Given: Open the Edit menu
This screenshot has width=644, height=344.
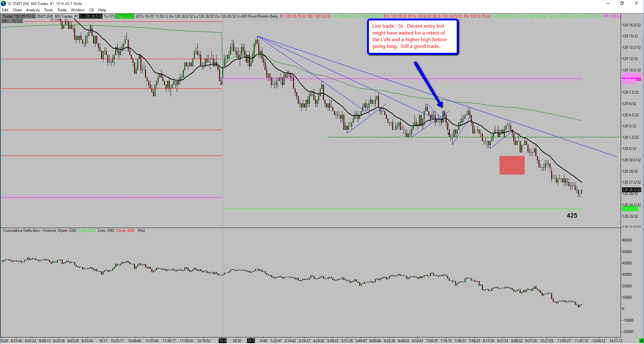Looking at the screenshot, I should 5,10.
